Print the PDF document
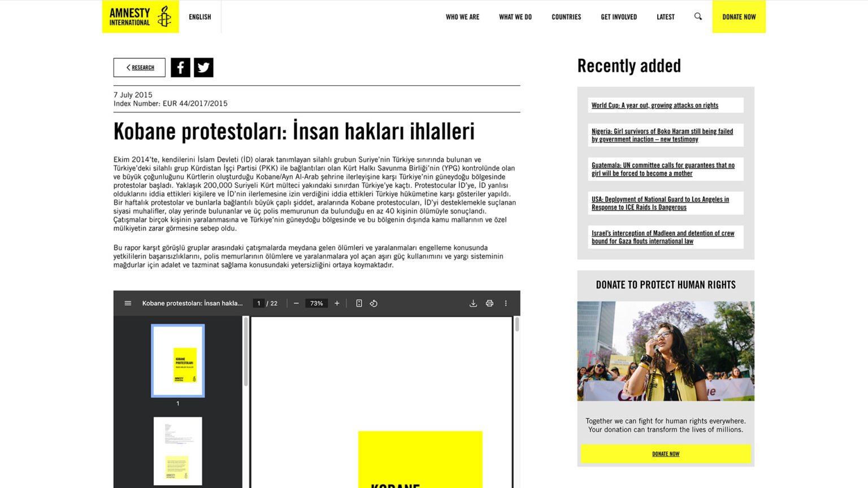Viewport: 868px width, 488px height. click(x=489, y=303)
